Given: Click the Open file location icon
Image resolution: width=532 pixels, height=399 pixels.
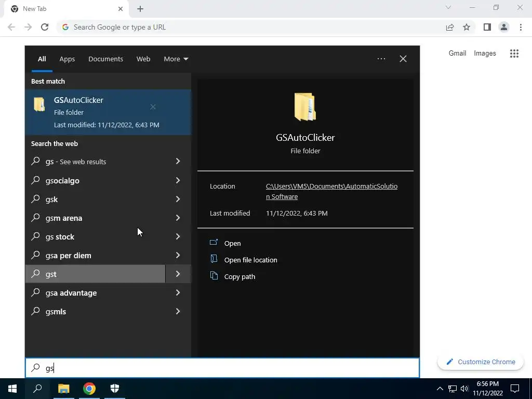Looking at the screenshot, I should tap(214, 259).
